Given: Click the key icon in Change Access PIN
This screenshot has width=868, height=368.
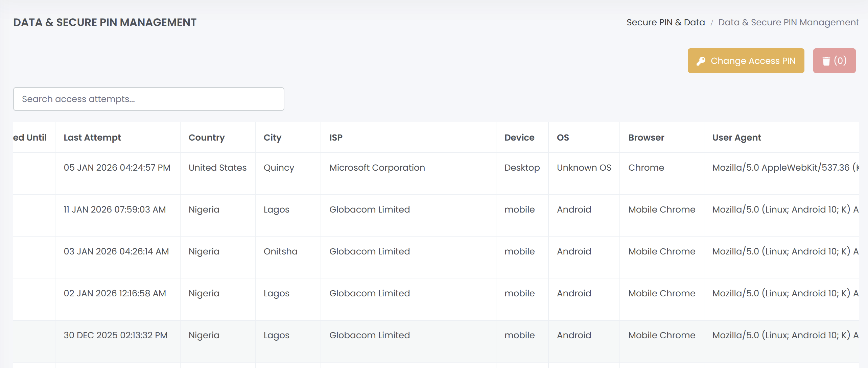Looking at the screenshot, I should (701, 61).
